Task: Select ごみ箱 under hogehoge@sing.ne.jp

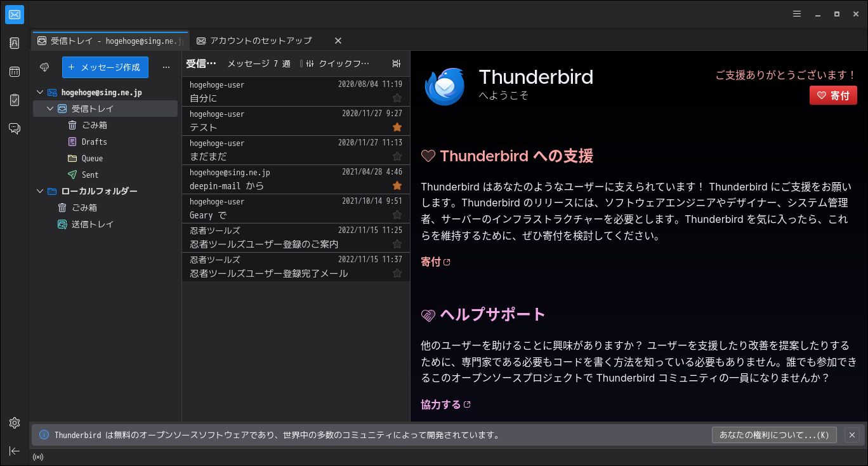Action: (x=105, y=126)
